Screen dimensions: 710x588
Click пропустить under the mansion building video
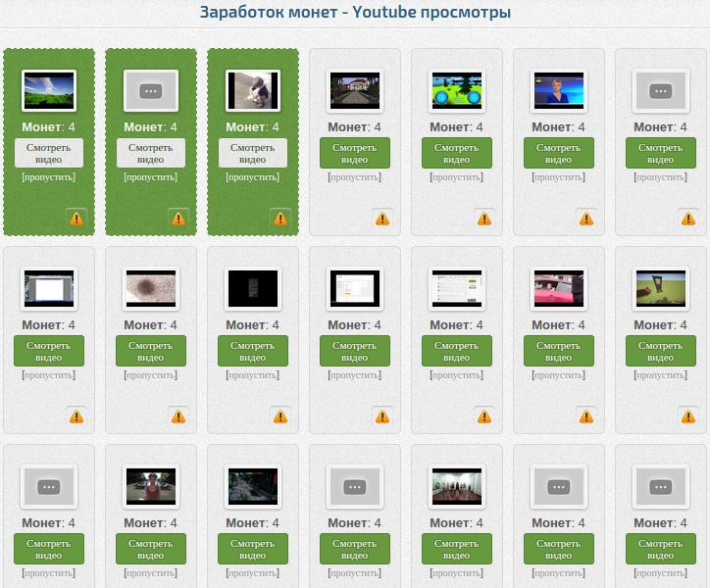click(x=355, y=177)
